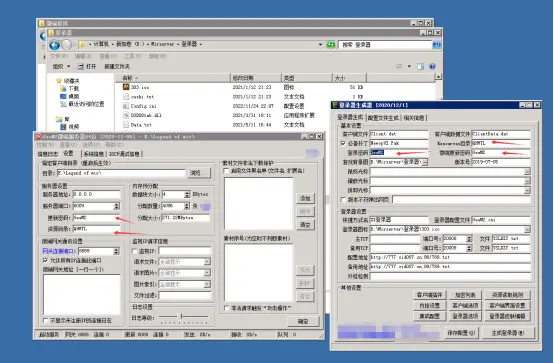Open the 请求图片 dropdown
554x363 pixels.
click(207, 273)
